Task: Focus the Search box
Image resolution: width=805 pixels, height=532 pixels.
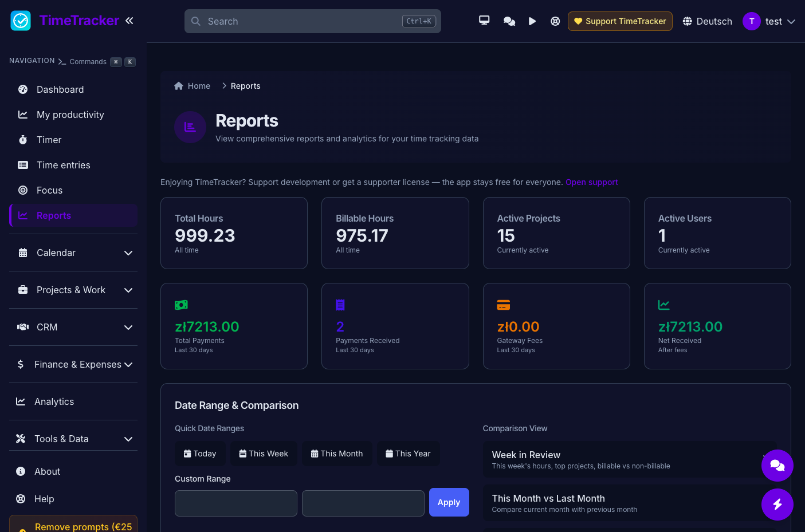Action: 313,21
